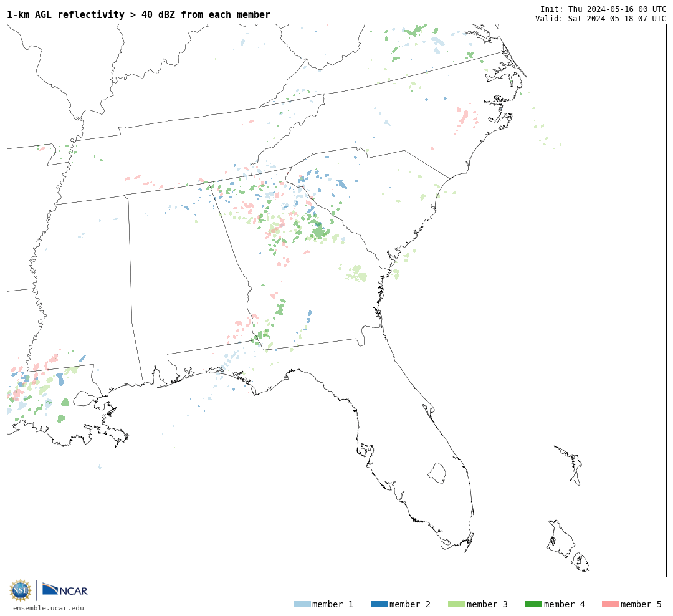The image size is (673, 616).
Task: Click the member 5 pink swatch
Action: [x=611, y=604]
